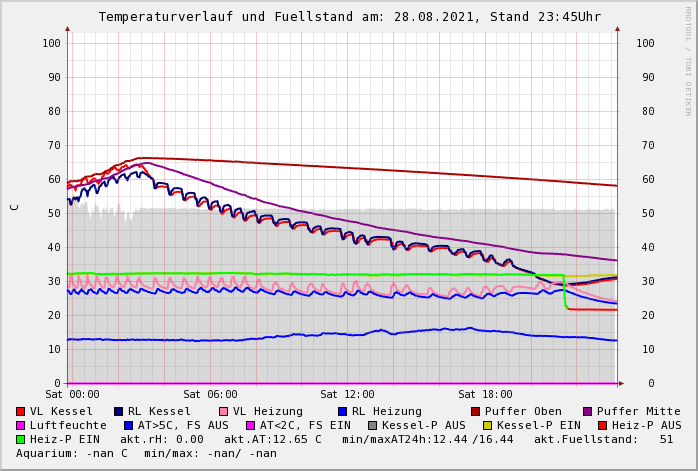Click the 'AT>5C, FS AUS' legend label

[x=183, y=425]
